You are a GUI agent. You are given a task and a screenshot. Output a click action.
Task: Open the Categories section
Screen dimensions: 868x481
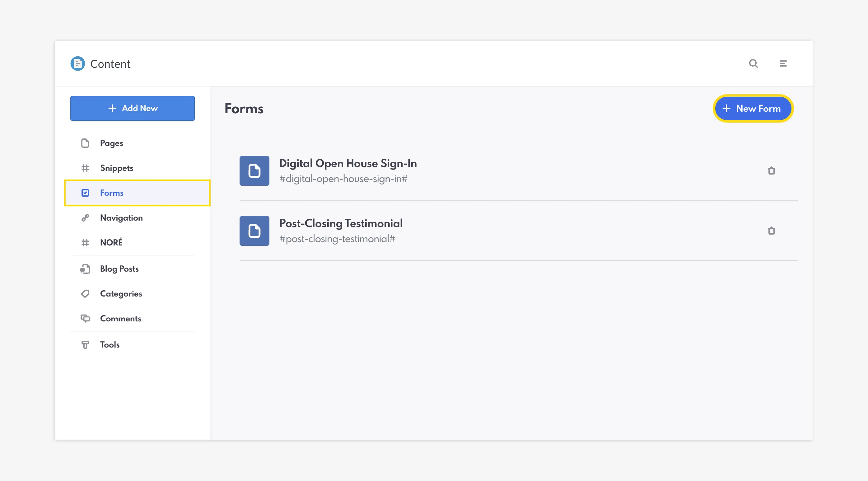click(x=121, y=294)
